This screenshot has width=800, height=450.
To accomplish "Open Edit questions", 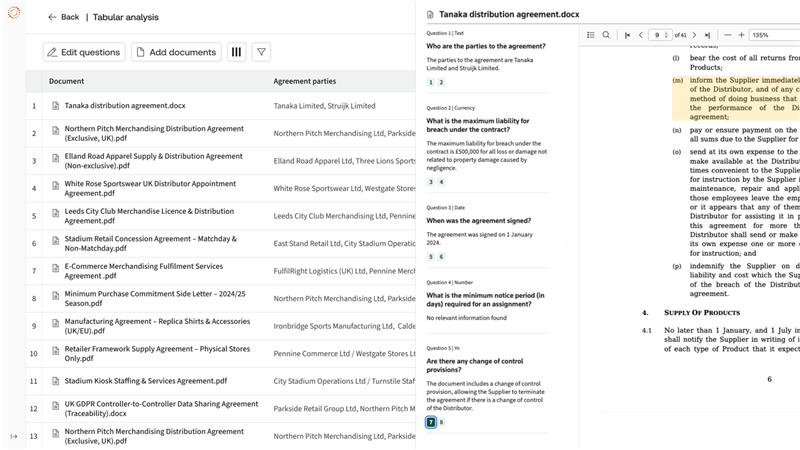I will click(x=84, y=52).
